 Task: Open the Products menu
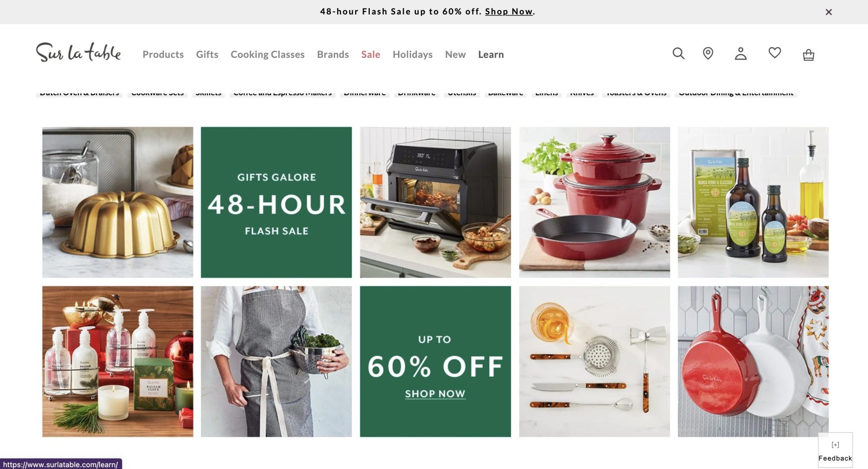click(163, 54)
